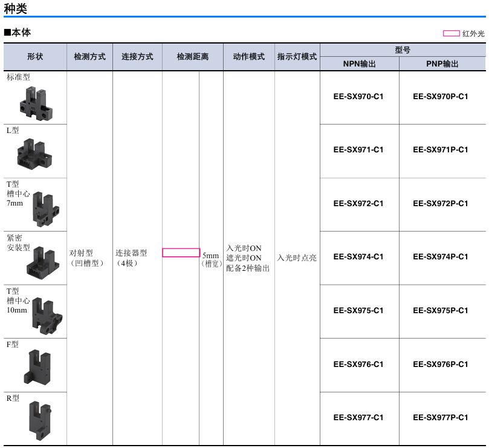Select the T型 槽中心7mm sensor image
The width and height of the screenshot is (489, 448).
tap(46, 209)
